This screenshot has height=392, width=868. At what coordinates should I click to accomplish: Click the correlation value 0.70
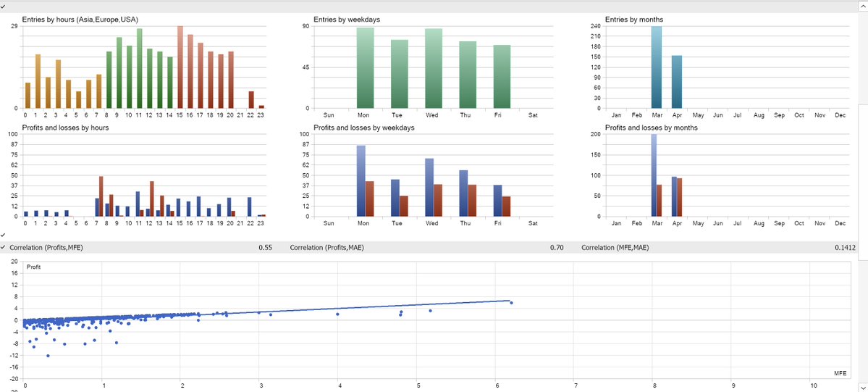pyautogui.click(x=557, y=247)
